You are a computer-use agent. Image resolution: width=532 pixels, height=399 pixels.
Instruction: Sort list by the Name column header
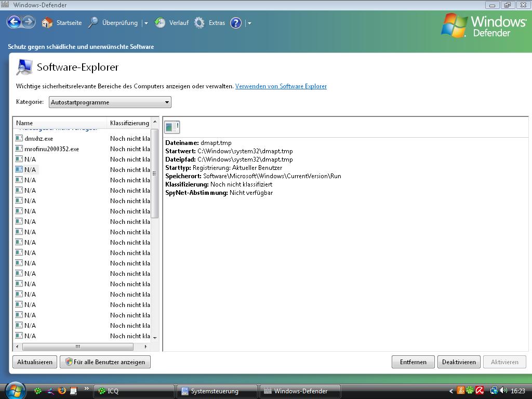click(60, 123)
